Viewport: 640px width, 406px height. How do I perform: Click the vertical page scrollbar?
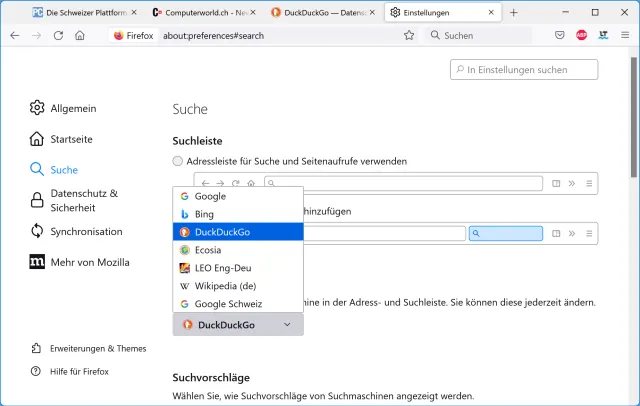tap(633, 117)
